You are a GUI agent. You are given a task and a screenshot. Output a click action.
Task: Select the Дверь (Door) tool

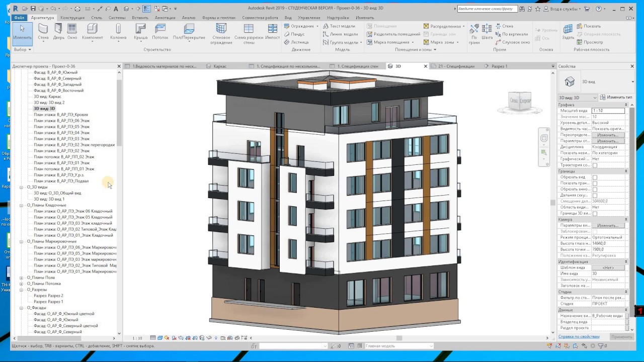[x=58, y=32]
